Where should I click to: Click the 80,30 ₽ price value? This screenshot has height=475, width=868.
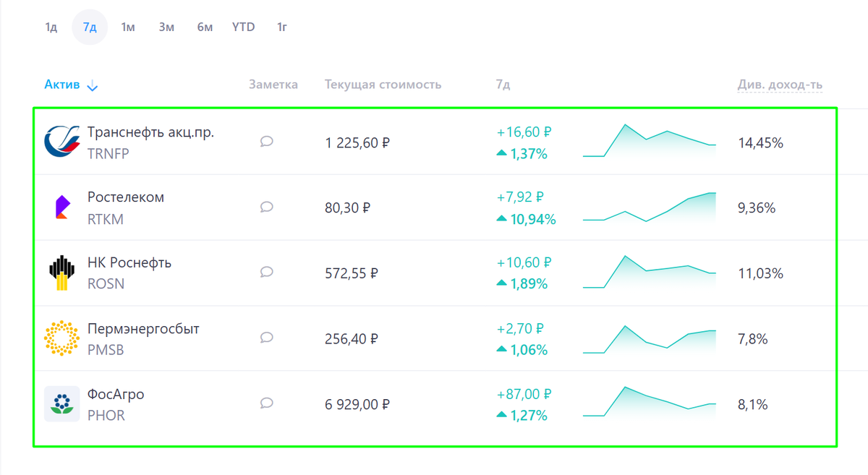click(348, 208)
